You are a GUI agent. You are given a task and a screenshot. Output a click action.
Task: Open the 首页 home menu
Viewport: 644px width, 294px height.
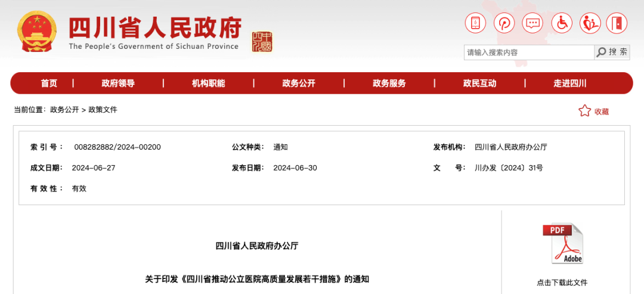coord(49,83)
